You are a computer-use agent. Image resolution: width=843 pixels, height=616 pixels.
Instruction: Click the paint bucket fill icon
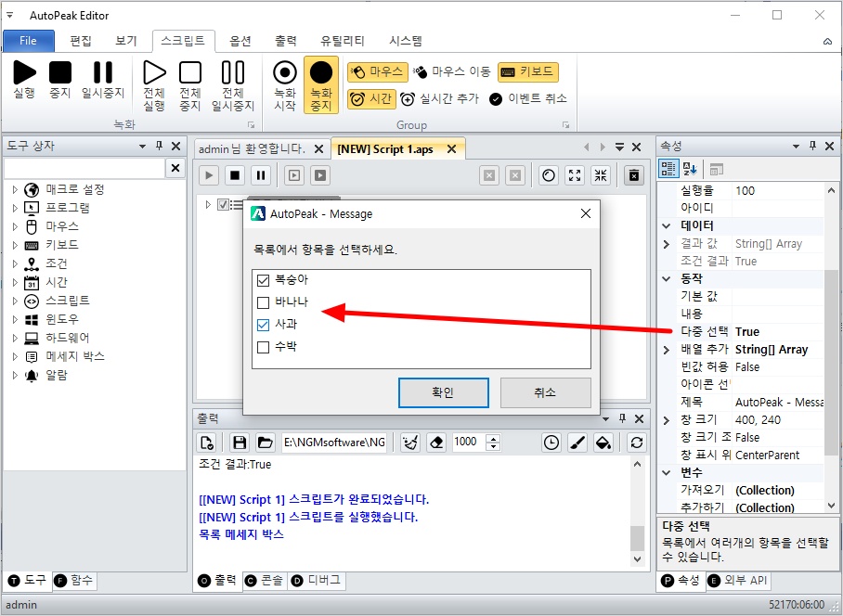603,443
